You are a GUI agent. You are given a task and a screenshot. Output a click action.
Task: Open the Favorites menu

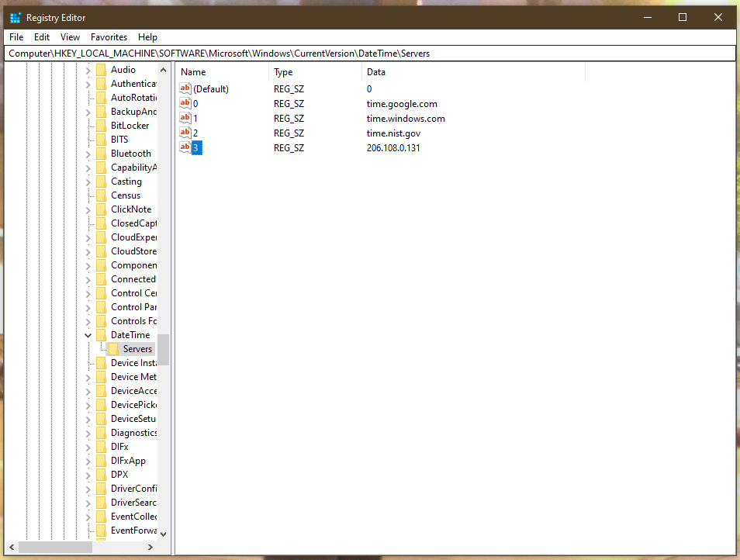click(x=109, y=36)
